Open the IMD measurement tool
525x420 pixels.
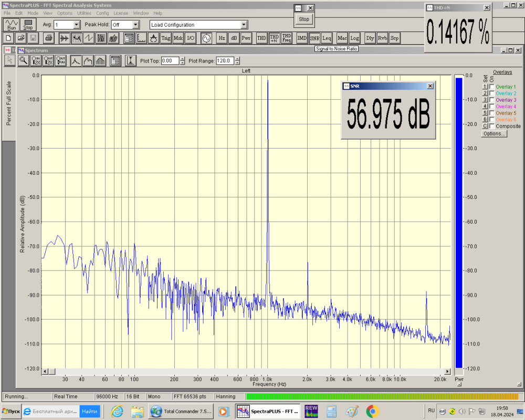click(302, 38)
